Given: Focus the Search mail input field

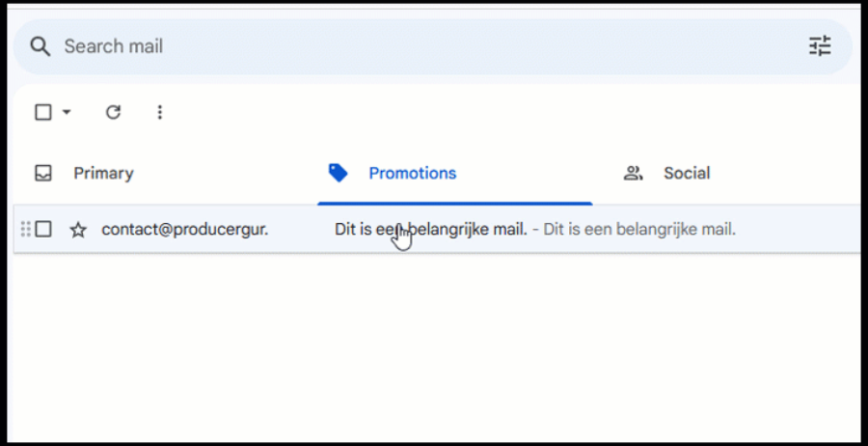Looking at the screenshot, I should (386, 46).
